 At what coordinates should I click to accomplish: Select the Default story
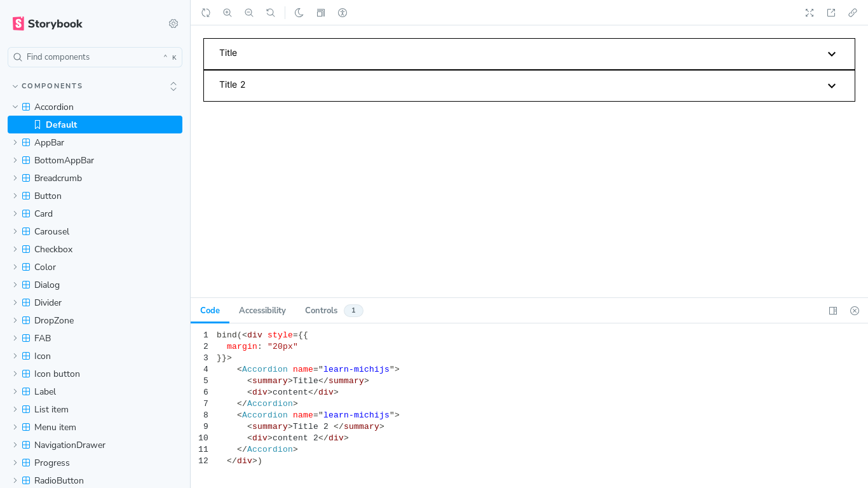click(95, 125)
